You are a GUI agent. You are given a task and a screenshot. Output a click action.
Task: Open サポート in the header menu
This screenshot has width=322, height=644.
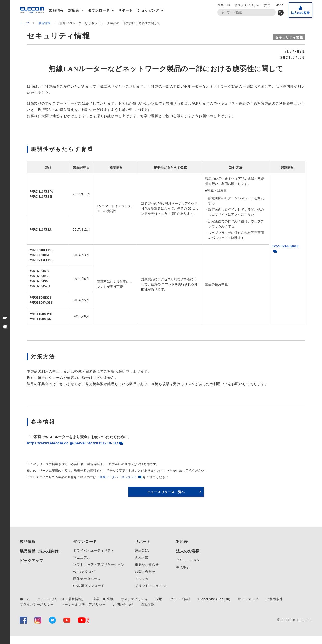pyautogui.click(x=125, y=10)
